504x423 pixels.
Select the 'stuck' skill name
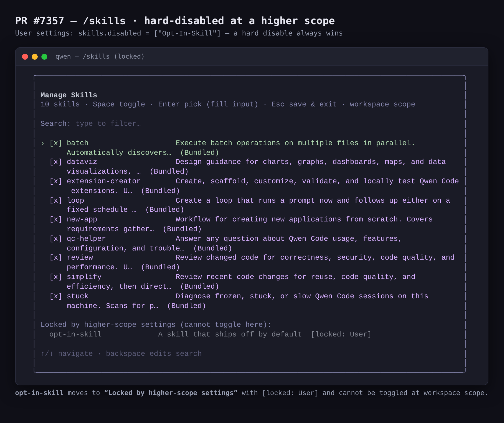(x=77, y=296)
